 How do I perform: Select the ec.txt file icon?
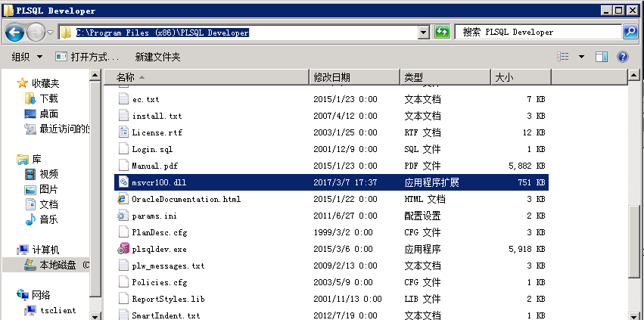click(123, 99)
